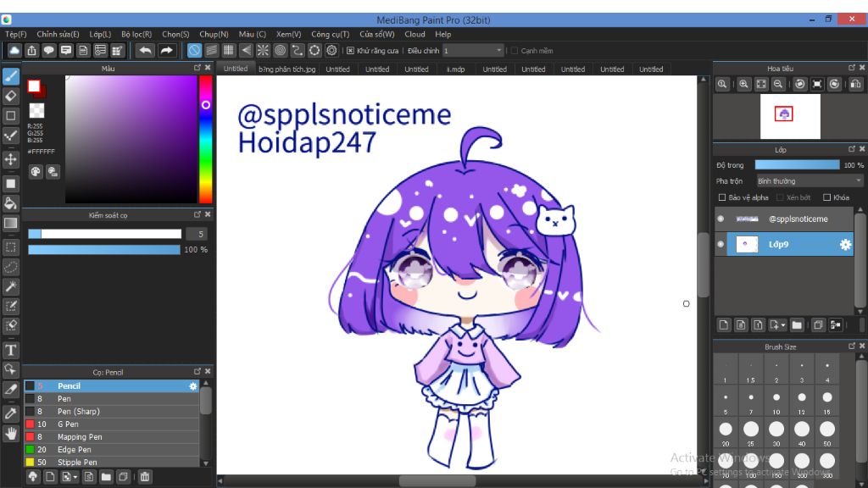
Task: Click the Độ trong opacity slider
Action: pos(797,165)
